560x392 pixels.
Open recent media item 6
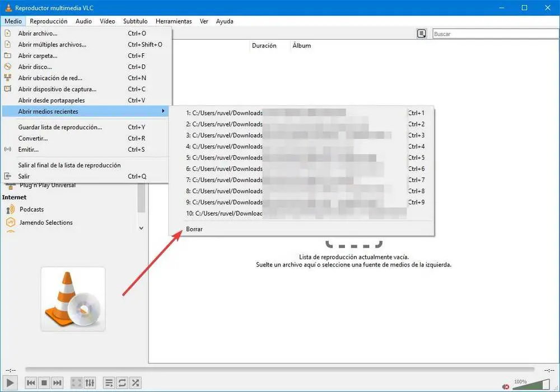tap(301, 169)
